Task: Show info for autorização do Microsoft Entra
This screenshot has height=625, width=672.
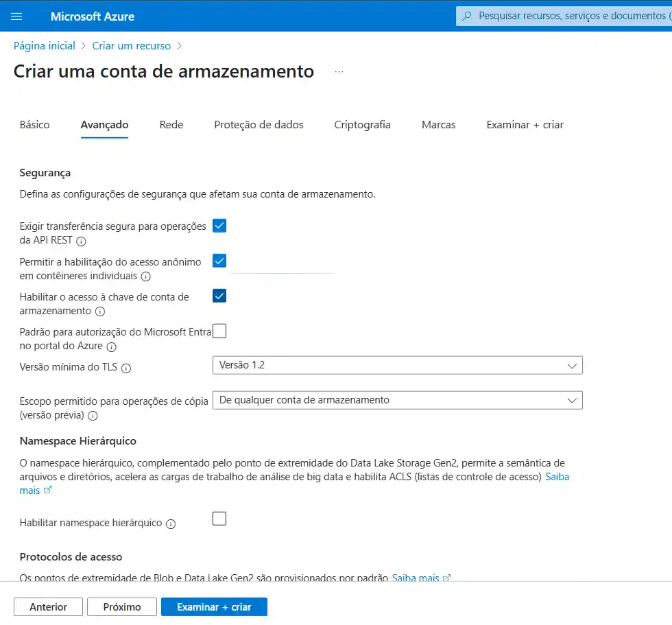Action: coord(111,346)
